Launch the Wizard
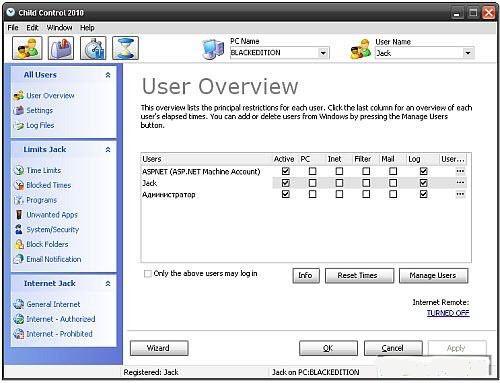The width and height of the screenshot is (500, 383). [159, 348]
